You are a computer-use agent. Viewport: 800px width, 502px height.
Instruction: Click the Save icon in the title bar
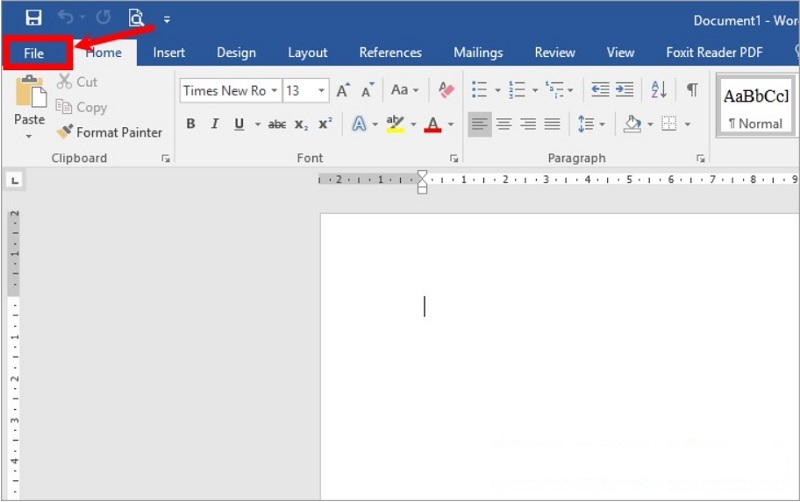34,18
